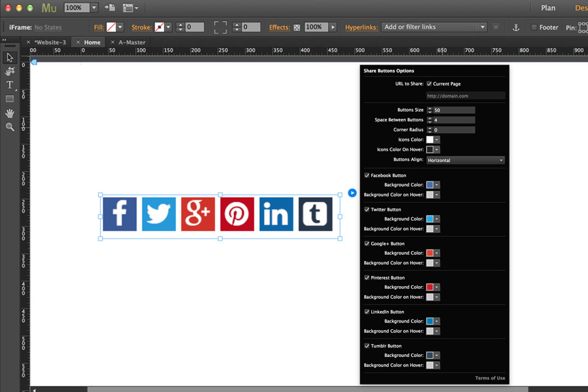Toggle the Google+ Button checkbox
The height and width of the screenshot is (392, 588).
(x=367, y=244)
